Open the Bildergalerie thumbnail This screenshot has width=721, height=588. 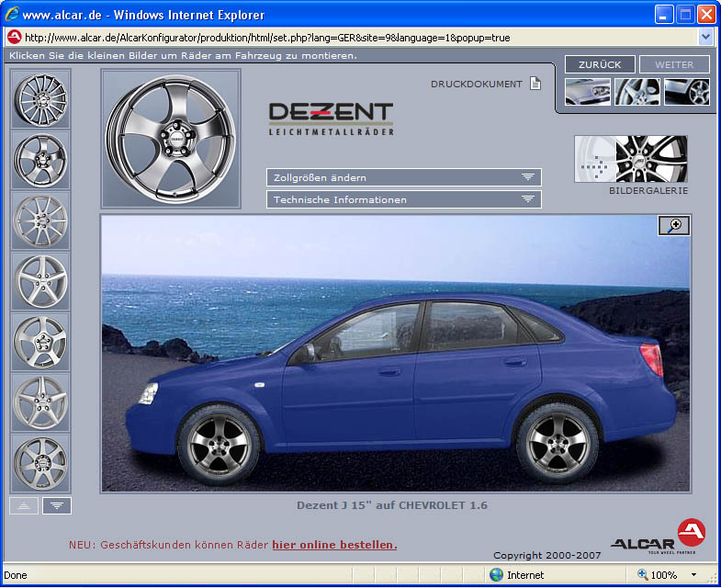pyautogui.click(x=630, y=159)
